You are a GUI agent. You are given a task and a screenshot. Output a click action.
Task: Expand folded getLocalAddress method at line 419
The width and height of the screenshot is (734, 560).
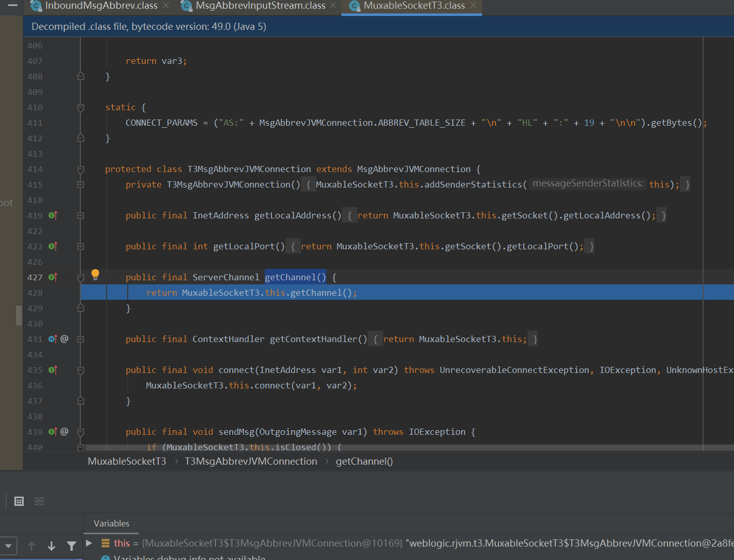80,215
